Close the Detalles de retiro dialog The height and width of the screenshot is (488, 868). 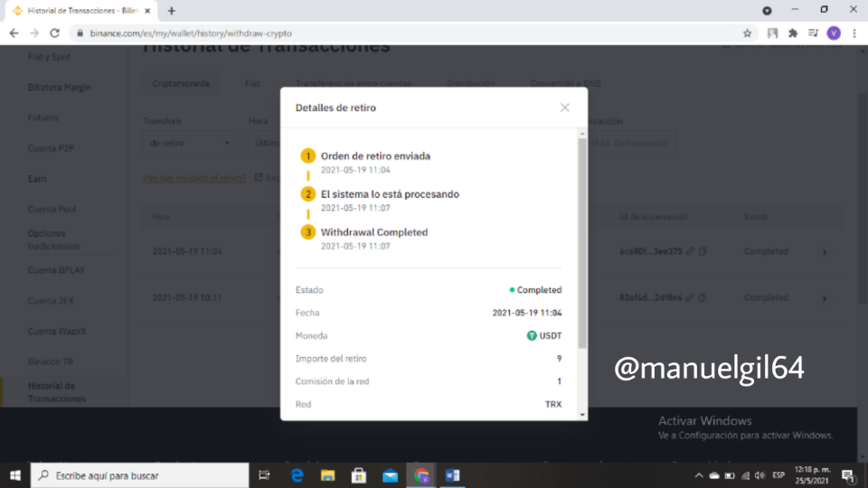(x=564, y=108)
